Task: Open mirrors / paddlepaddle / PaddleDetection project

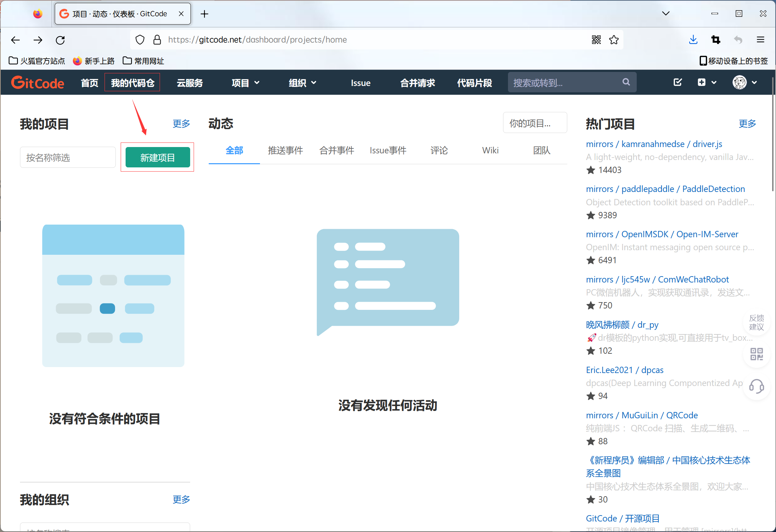Action: coord(665,189)
